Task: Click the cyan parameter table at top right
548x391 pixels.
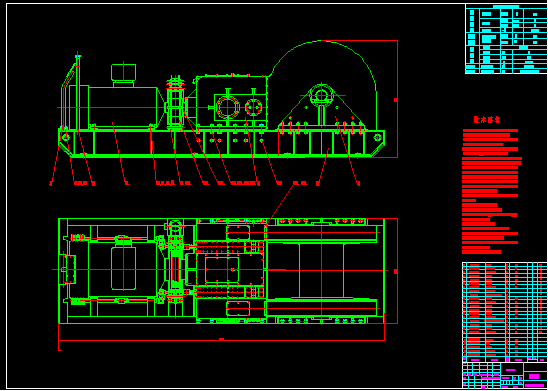Action: click(x=506, y=39)
